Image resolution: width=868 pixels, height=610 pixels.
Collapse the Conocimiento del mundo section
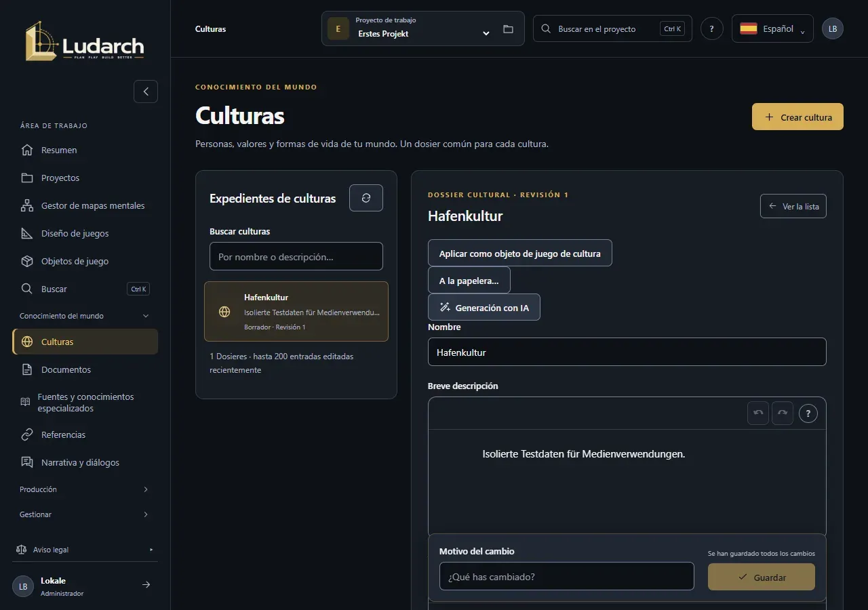85,316
